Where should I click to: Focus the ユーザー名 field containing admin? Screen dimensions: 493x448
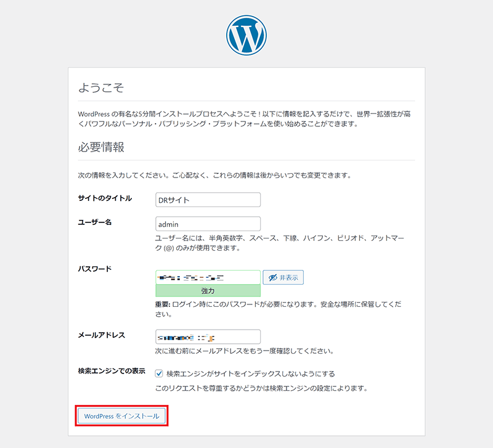pos(208,224)
